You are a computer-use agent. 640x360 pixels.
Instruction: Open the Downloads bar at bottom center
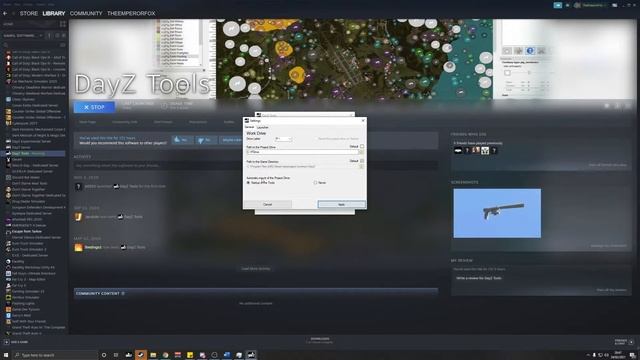point(320,340)
